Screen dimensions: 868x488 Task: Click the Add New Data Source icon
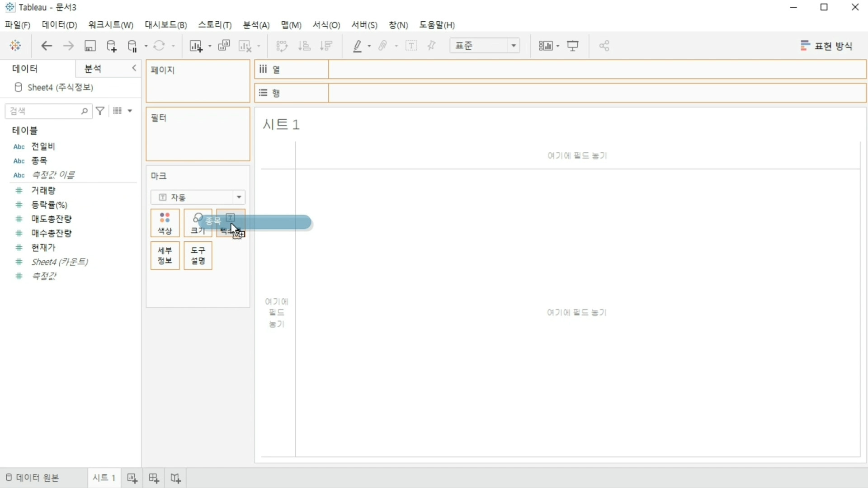(111, 46)
